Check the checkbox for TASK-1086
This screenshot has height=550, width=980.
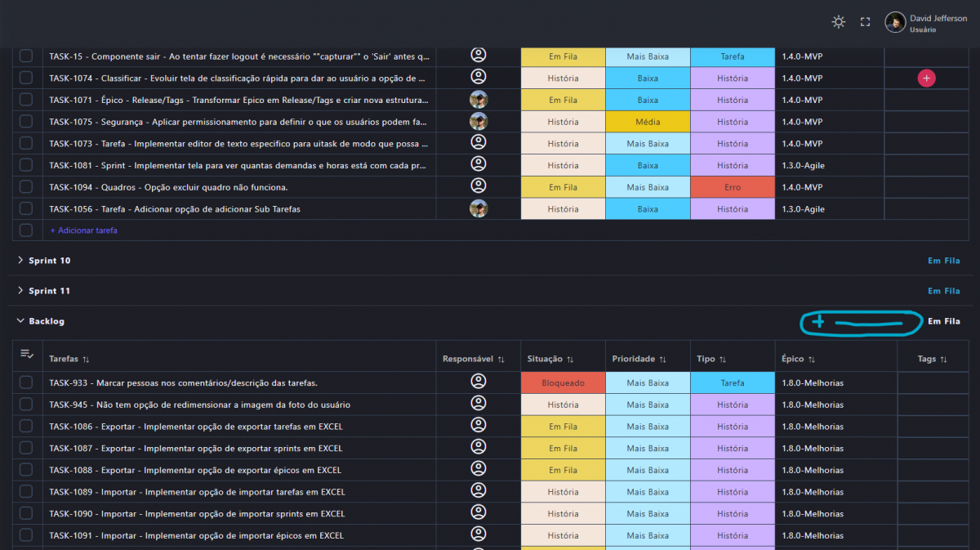point(26,427)
